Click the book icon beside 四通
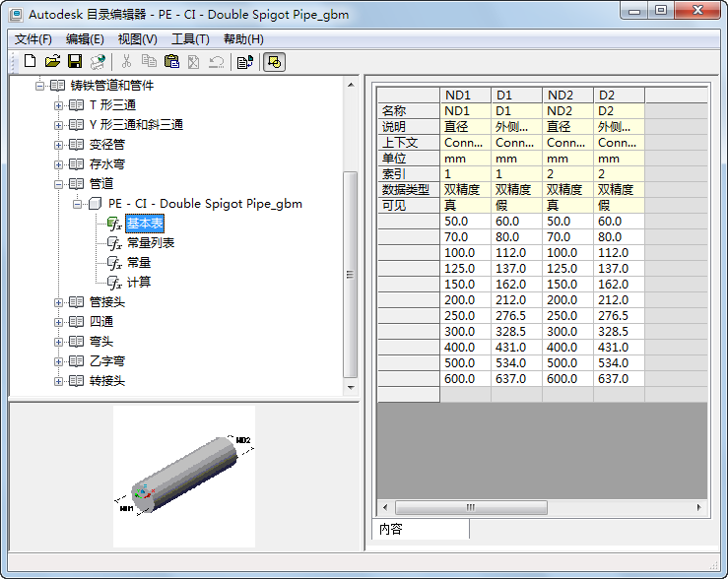This screenshot has width=728, height=579. point(76,322)
